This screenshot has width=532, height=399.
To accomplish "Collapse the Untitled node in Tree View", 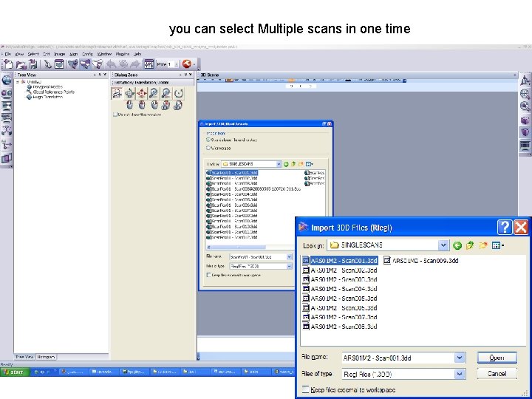I will click(18, 82).
